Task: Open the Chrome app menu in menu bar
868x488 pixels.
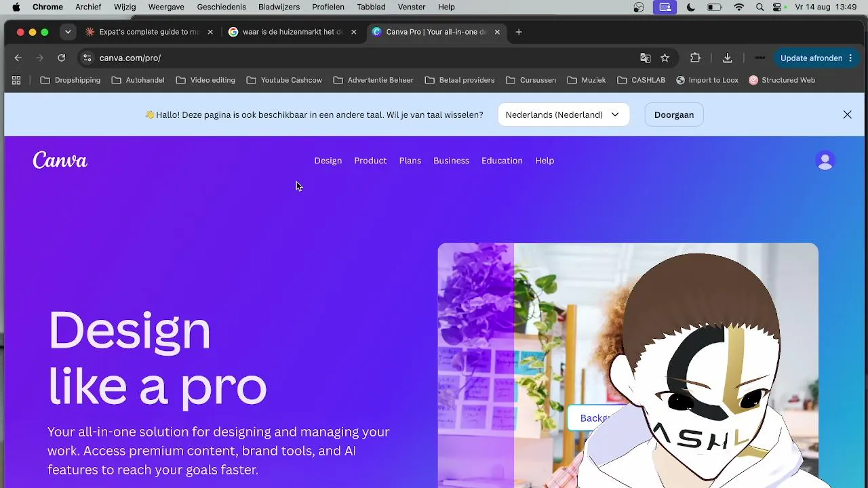Action: pyautogui.click(x=47, y=7)
